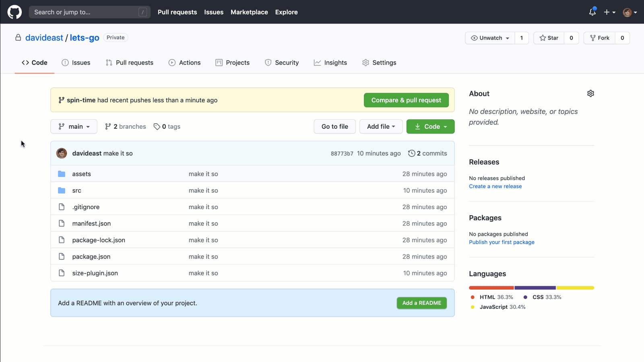The width and height of the screenshot is (644, 362).
Task: Open commit hash 88773b7
Action: (342, 154)
